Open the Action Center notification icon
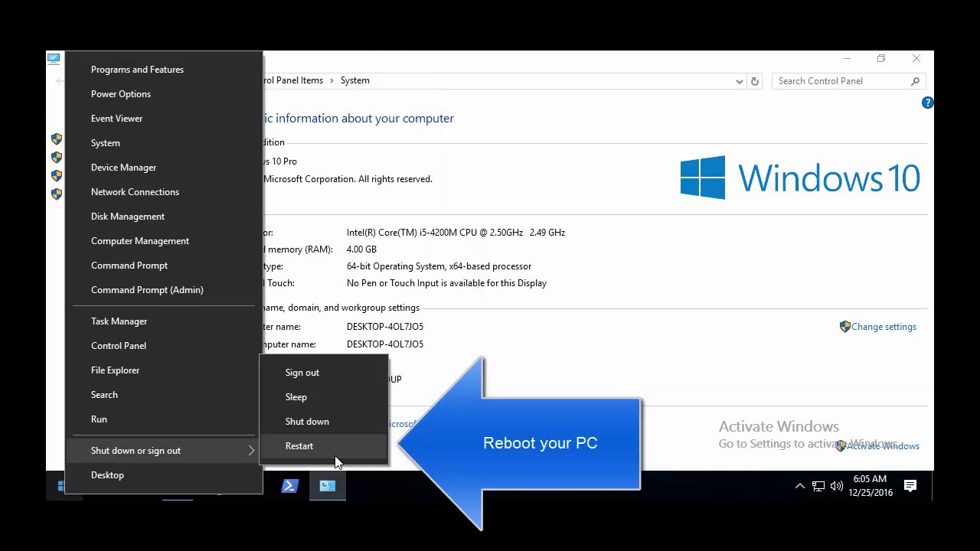 click(x=910, y=485)
